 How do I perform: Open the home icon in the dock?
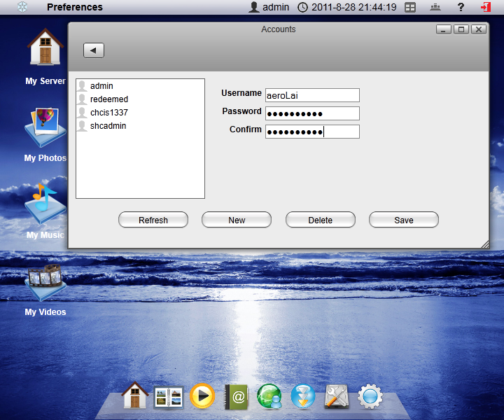134,396
